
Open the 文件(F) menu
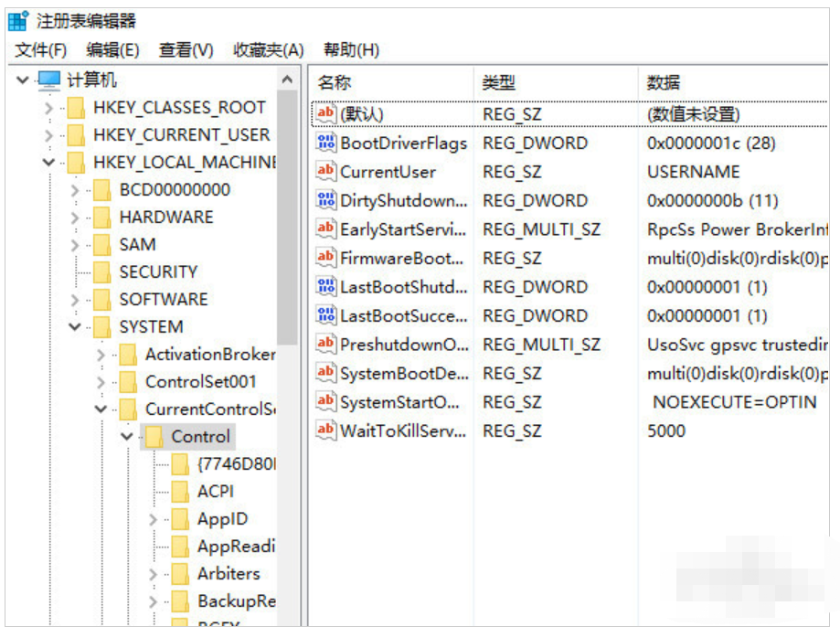[x=41, y=49]
